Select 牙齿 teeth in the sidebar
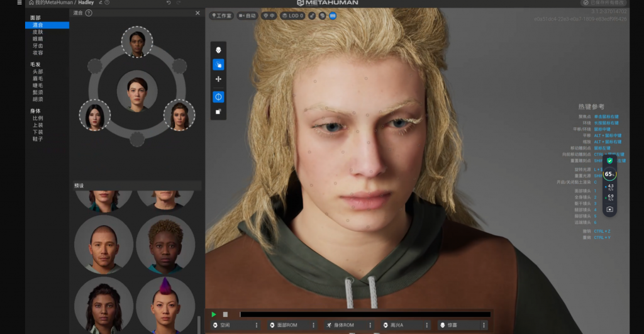This screenshot has height=334, width=644. click(38, 46)
